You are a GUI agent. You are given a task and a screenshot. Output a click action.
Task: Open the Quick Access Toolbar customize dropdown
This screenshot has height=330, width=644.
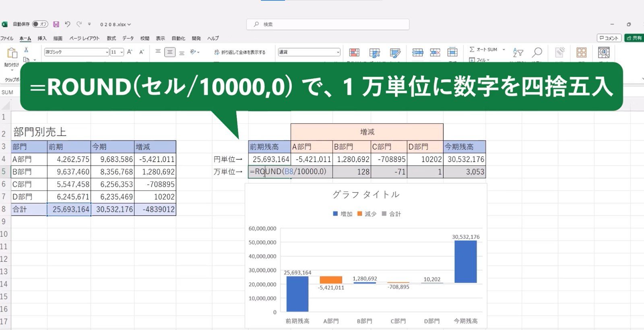[89, 24]
